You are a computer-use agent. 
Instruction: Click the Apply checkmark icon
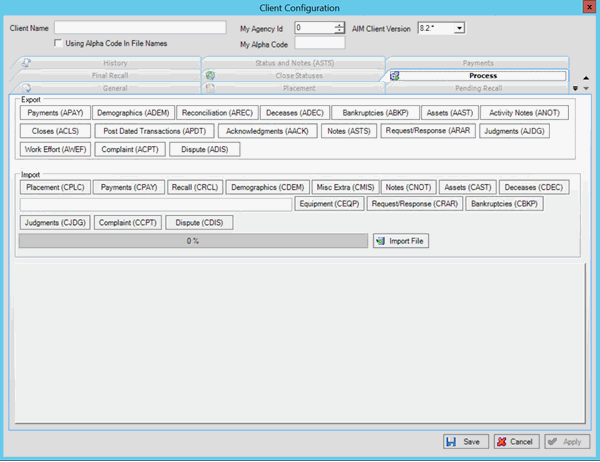click(552, 442)
